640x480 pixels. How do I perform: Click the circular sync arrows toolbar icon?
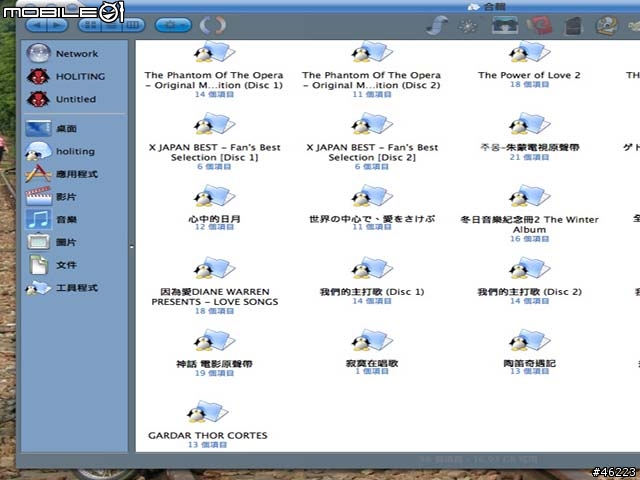click(213, 25)
